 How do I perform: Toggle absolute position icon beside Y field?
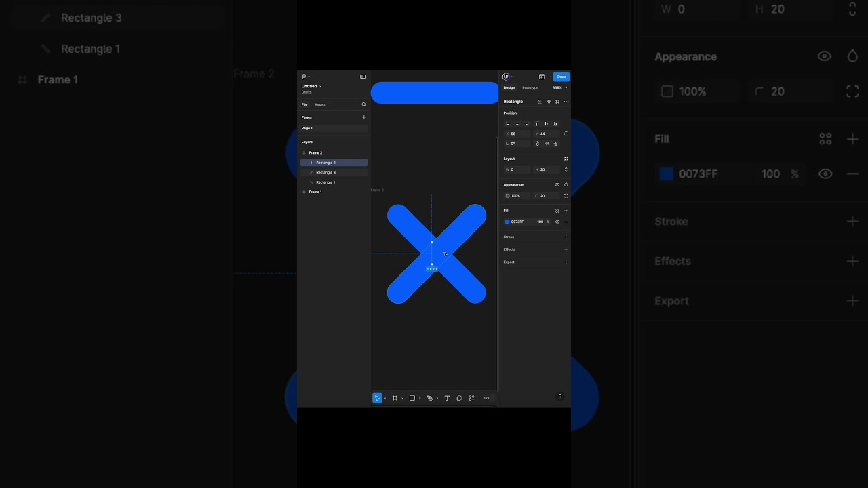[566, 134]
